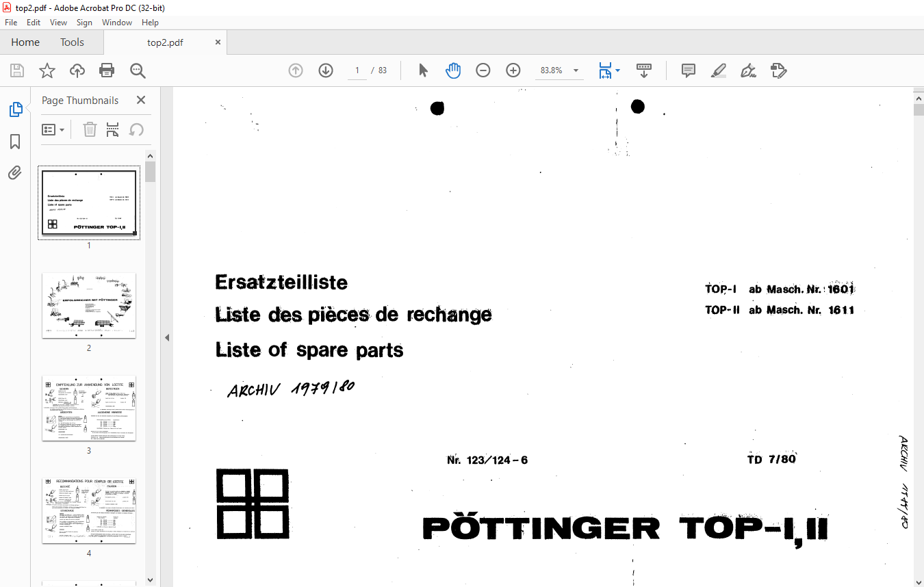Image resolution: width=924 pixels, height=587 pixels.
Task: Open the Sign menu
Action: (84, 23)
